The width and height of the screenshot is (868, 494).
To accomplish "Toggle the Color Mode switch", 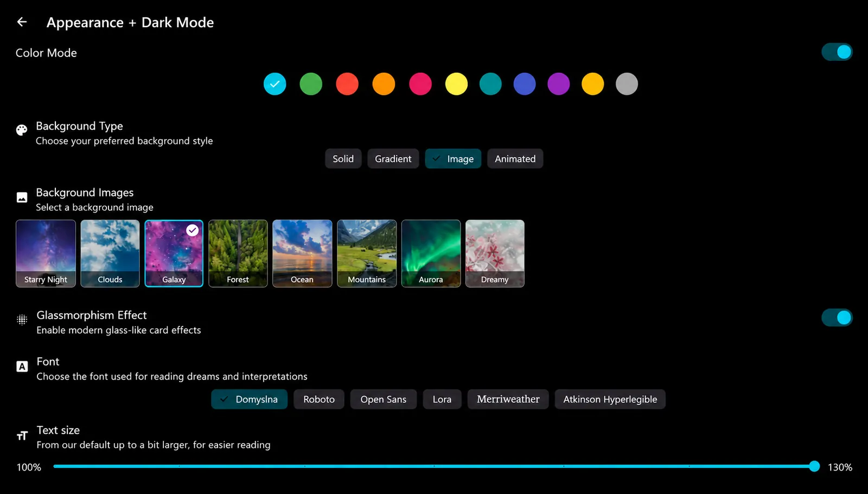I will pyautogui.click(x=837, y=52).
